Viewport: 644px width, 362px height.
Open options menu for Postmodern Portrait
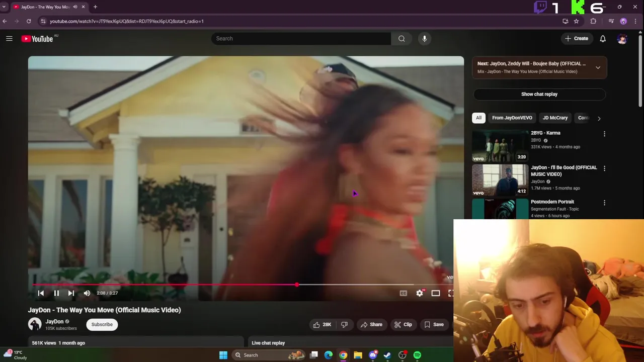point(604,203)
